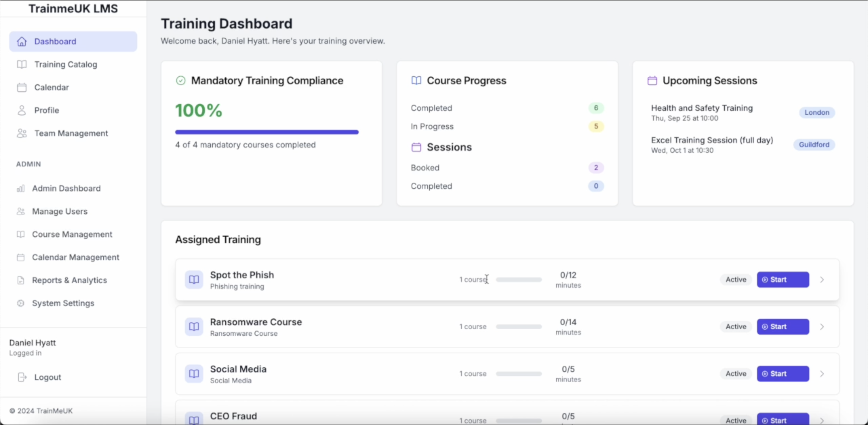
Task: Expand the CEO Fraud row chevron
Action: (x=822, y=420)
